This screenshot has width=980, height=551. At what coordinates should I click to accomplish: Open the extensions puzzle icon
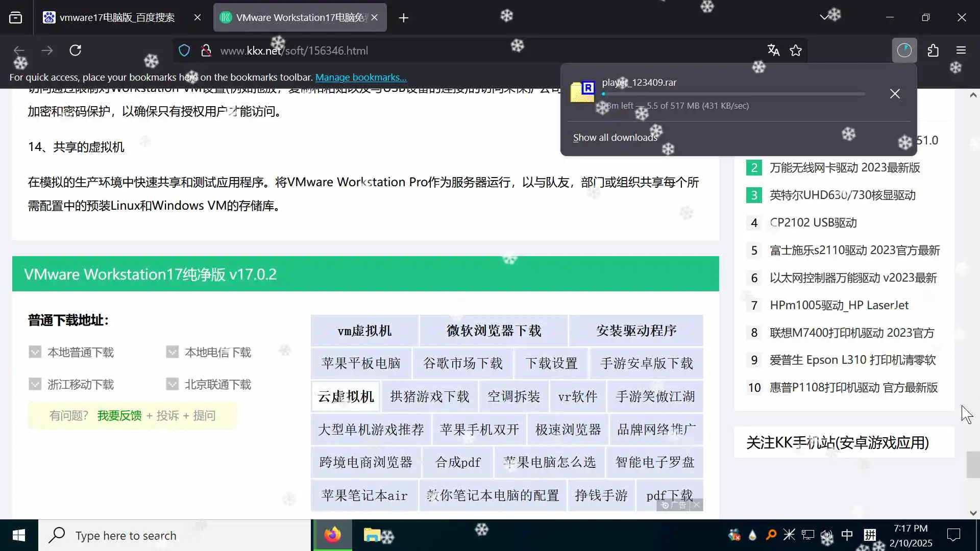[x=933, y=51]
